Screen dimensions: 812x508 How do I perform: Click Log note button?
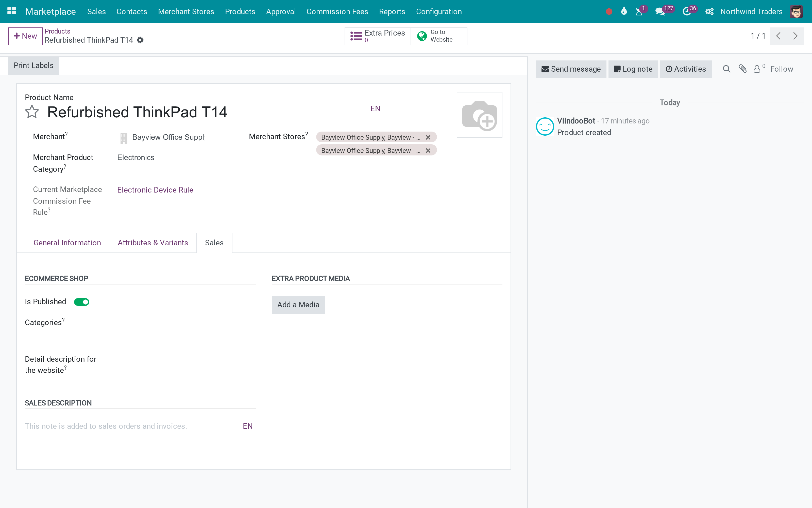click(633, 69)
